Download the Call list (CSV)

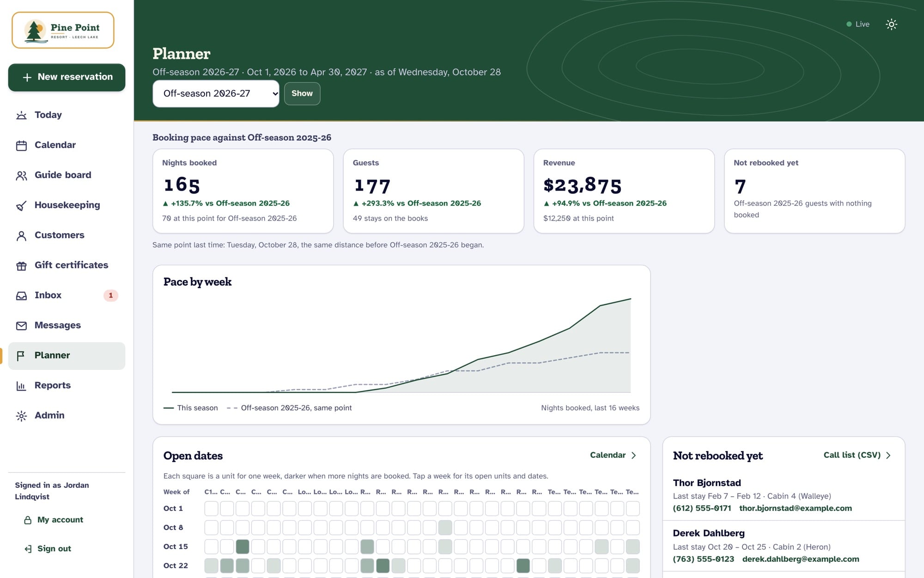click(x=857, y=455)
